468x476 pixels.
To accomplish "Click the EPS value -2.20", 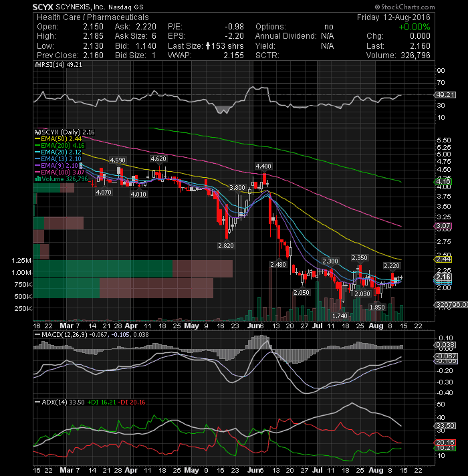I will pyautogui.click(x=234, y=36).
